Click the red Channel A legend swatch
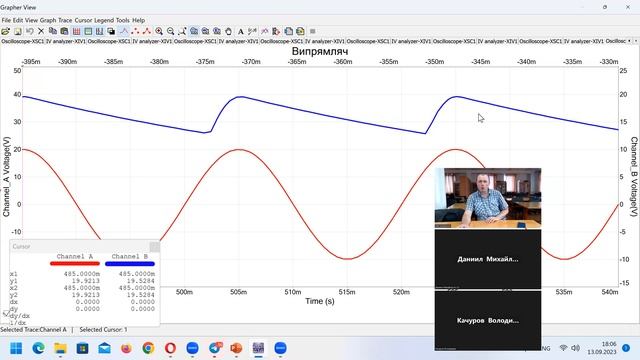This screenshot has width=640, height=360. [x=75, y=264]
